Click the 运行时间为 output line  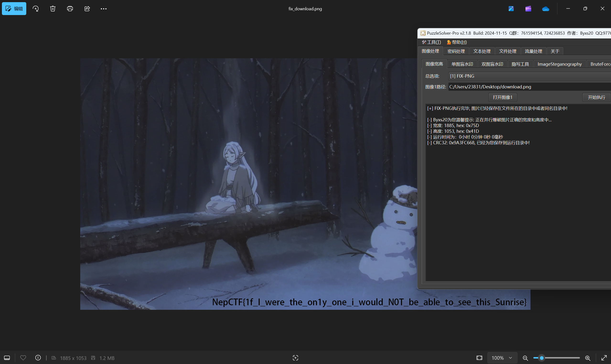point(465,137)
